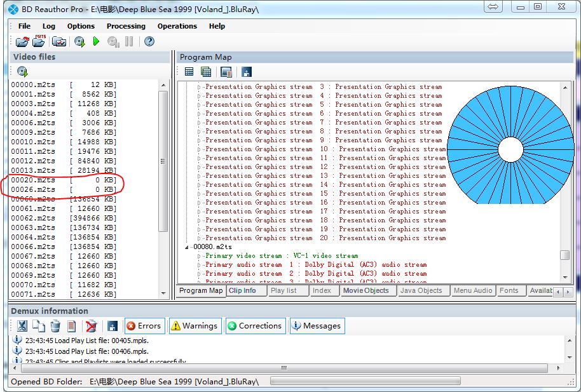Click the status bar progress bar
This screenshot has height=392, width=581.
pyautogui.click(x=366, y=381)
